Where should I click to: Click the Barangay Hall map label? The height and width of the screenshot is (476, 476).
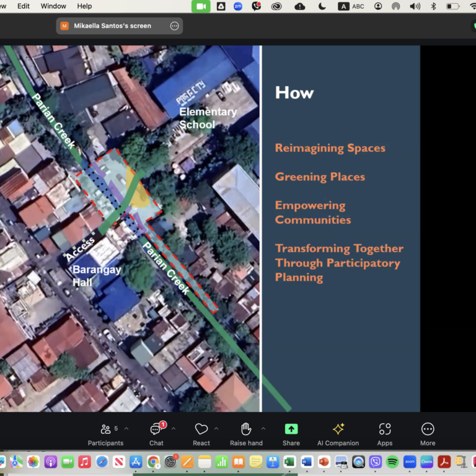(x=97, y=276)
